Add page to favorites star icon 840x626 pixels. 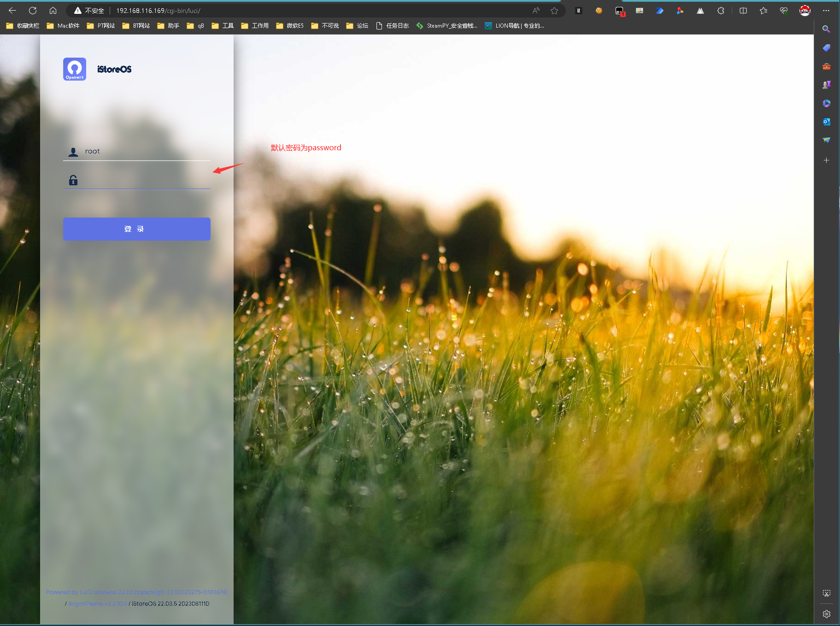(554, 11)
